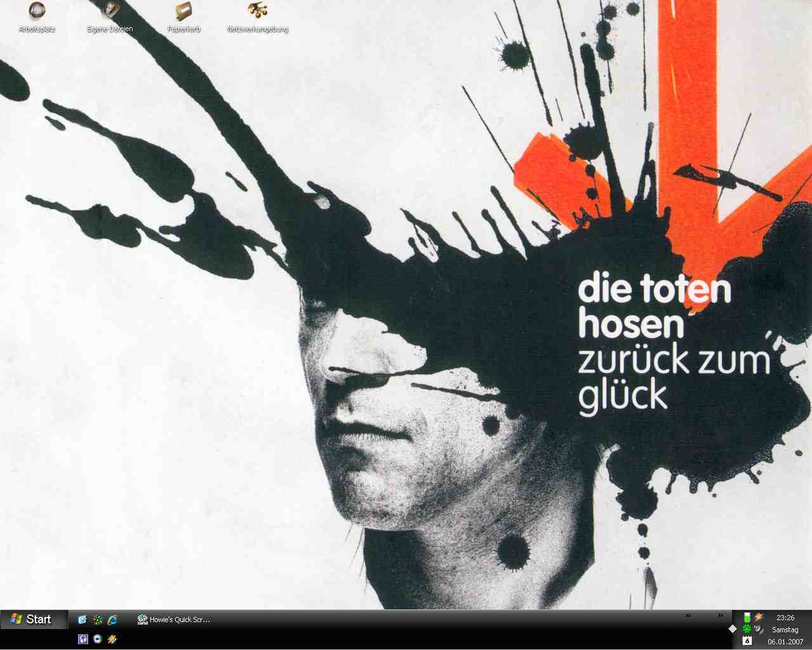Open the Arbeitsplatz desktop icon
The image size is (812, 650).
click(x=37, y=17)
